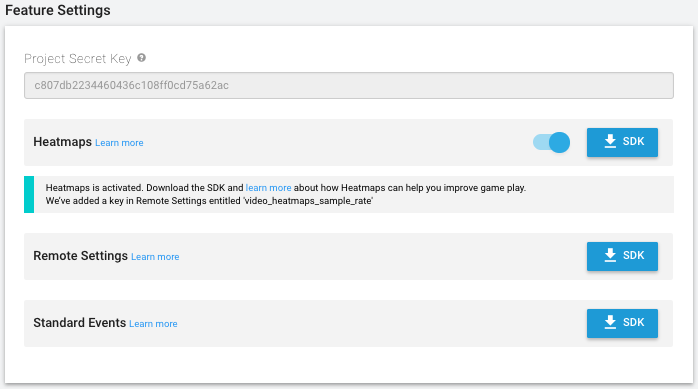Click the Project Secret Key help icon
698x389 pixels.
142,58
